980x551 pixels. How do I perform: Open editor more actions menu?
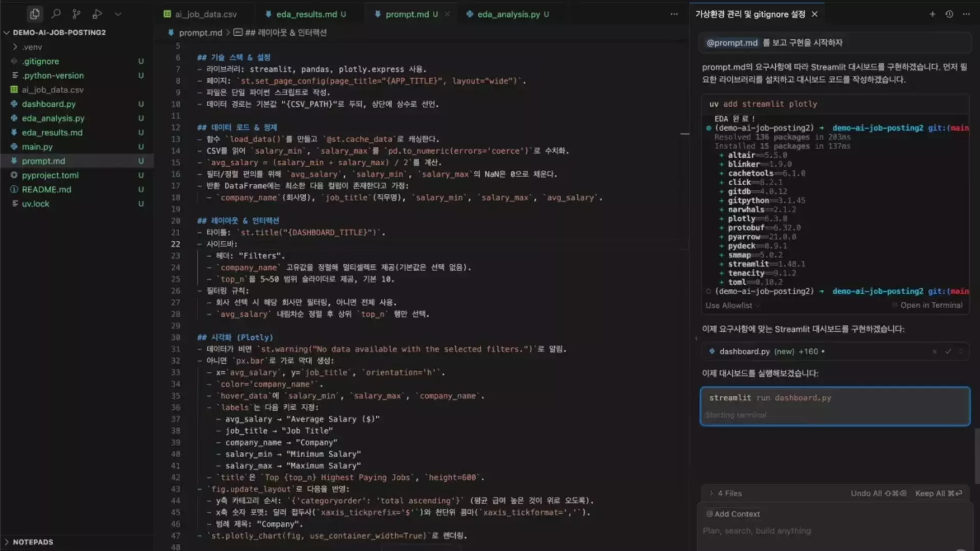click(x=674, y=14)
